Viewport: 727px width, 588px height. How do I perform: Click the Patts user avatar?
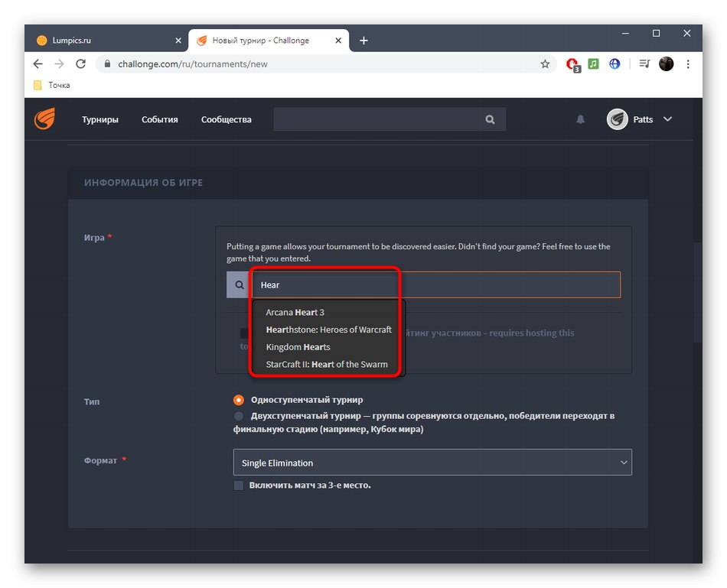coord(617,119)
